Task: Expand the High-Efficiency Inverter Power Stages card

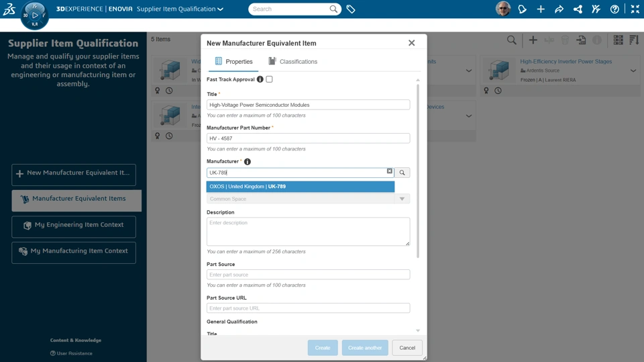Action: pos(633,71)
